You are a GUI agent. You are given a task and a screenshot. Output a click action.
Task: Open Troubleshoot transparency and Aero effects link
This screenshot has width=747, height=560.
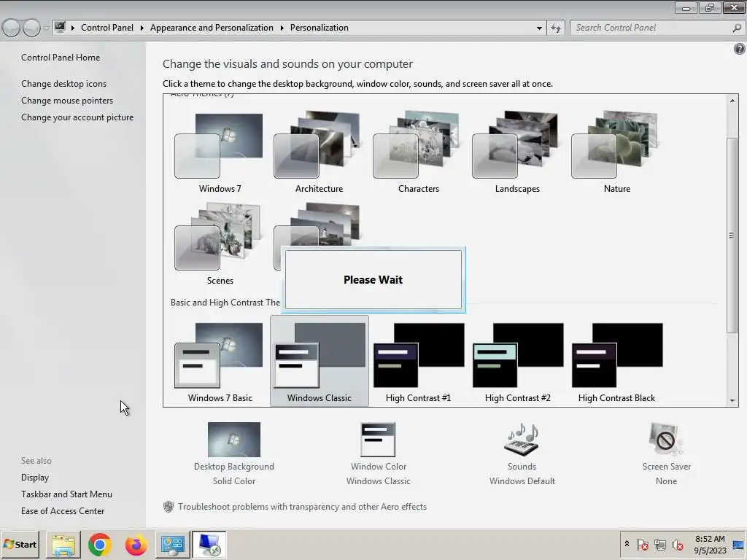click(302, 507)
